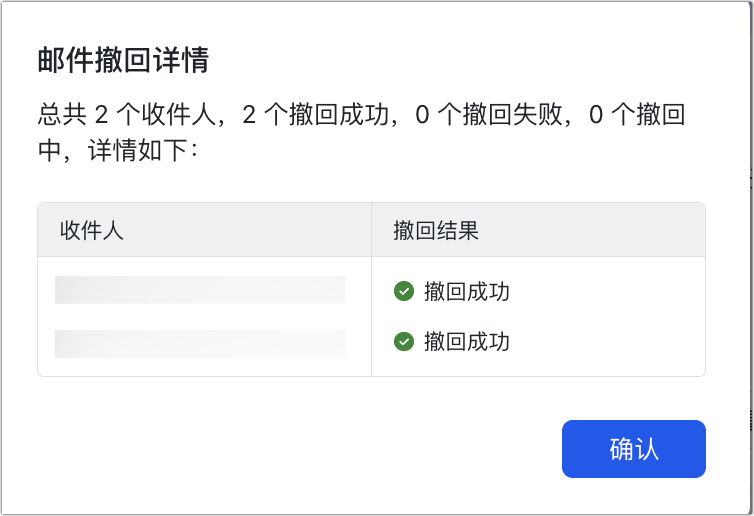Click the 撤回结果 column header
754x516 pixels.
pos(436,230)
